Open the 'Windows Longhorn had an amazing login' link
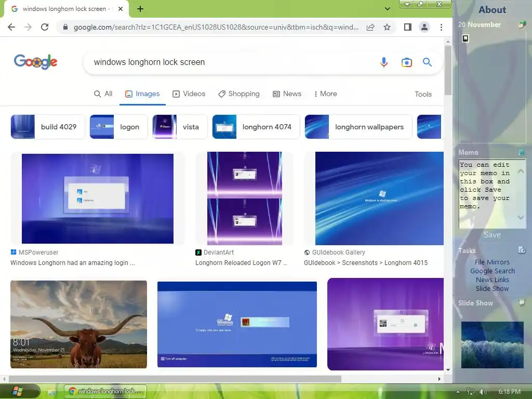Image resolution: width=532 pixels, height=399 pixels. [x=73, y=262]
